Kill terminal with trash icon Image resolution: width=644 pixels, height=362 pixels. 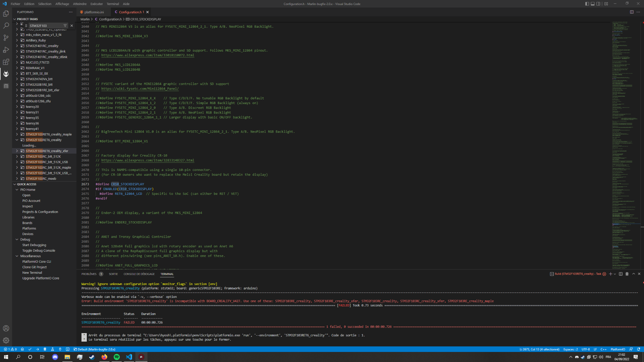pyautogui.click(x=627, y=274)
